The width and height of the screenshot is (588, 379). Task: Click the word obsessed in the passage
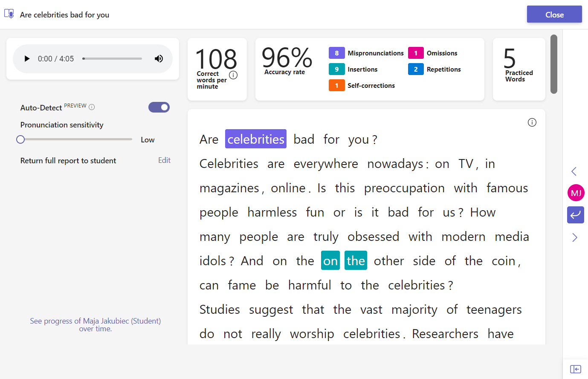[374, 236]
